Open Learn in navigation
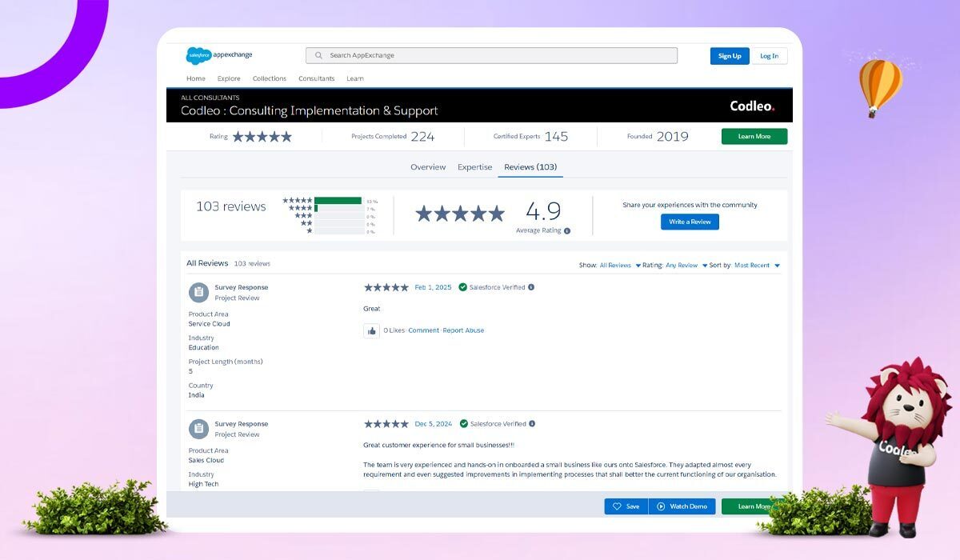Viewport: 960px width, 560px height. (355, 78)
